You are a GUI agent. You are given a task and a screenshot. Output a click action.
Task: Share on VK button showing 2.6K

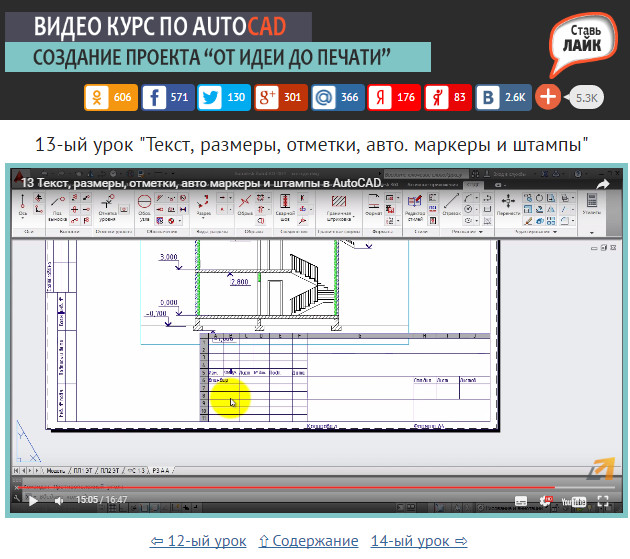503,97
